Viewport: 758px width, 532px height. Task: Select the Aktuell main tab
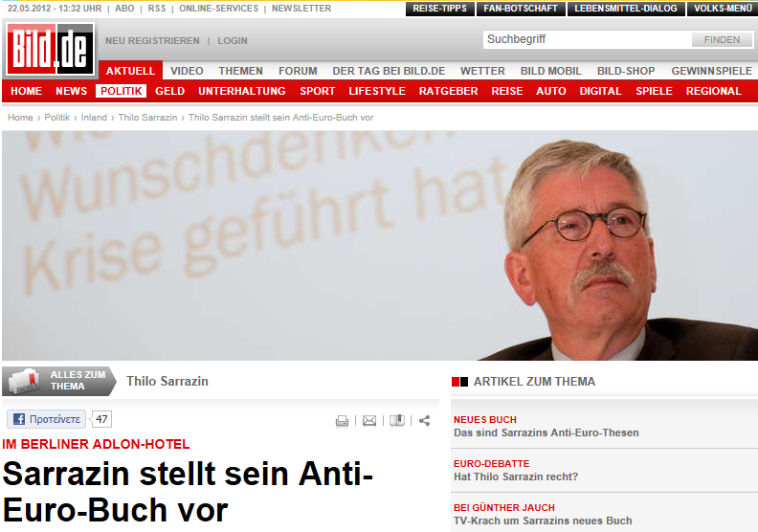point(130,71)
